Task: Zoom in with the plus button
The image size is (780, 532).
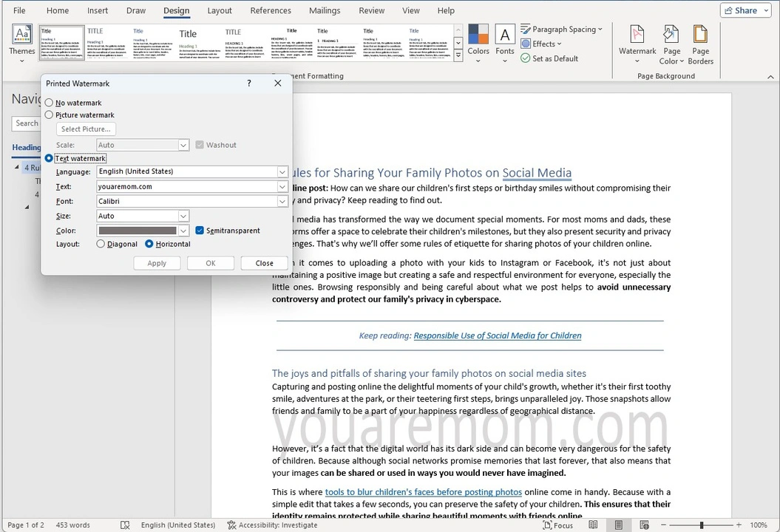Action: 739,525
